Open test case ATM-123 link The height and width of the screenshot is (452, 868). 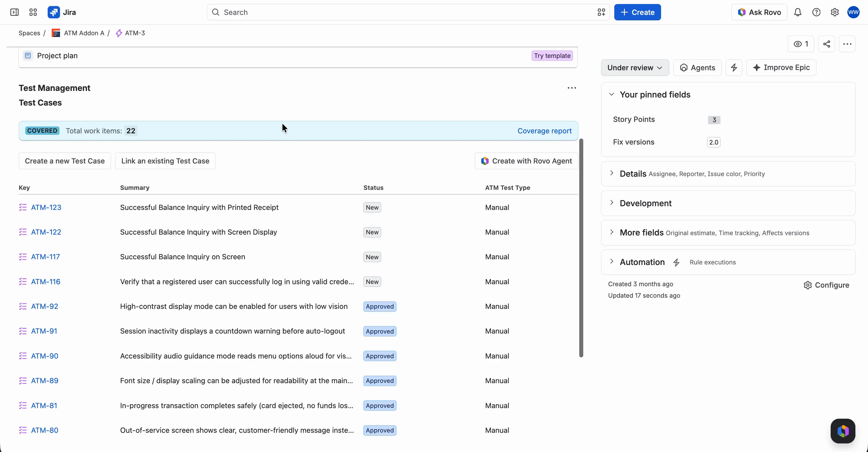click(x=46, y=207)
